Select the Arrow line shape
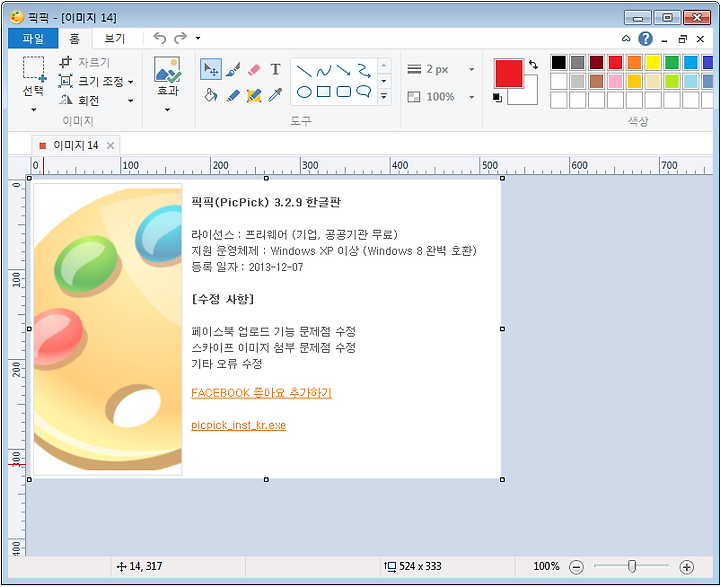Image resolution: width=720 pixels, height=587 pixels. 343,70
